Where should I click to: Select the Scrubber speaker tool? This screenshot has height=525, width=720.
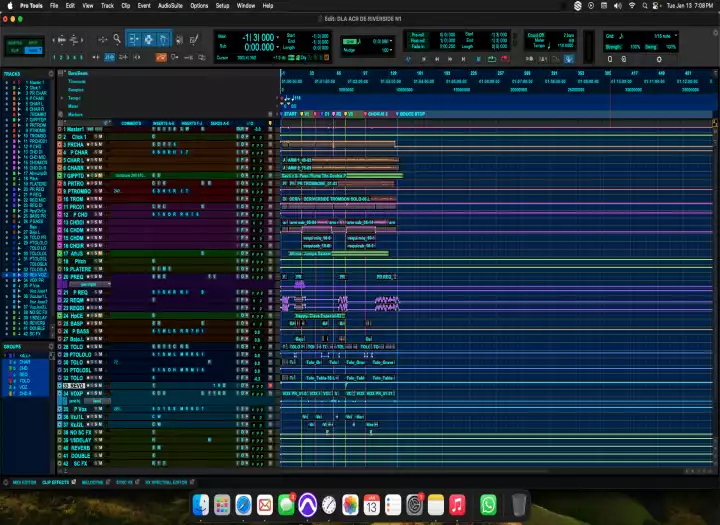pos(180,40)
